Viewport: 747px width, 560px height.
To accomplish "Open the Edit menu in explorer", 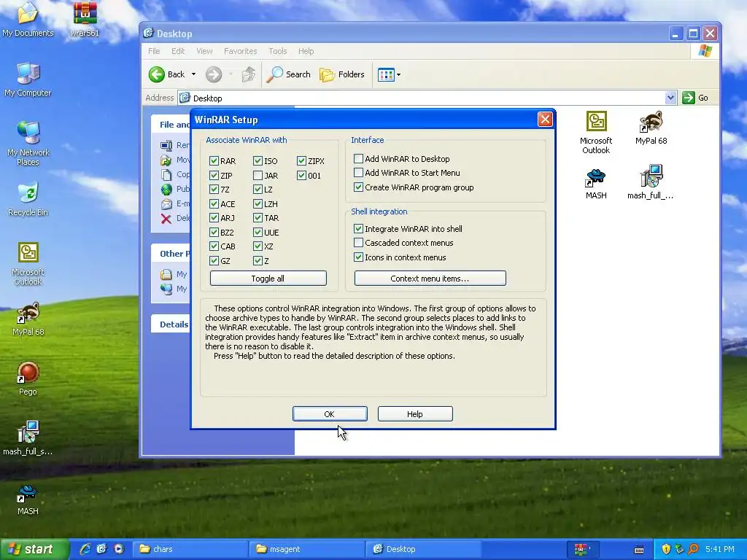I will (178, 51).
